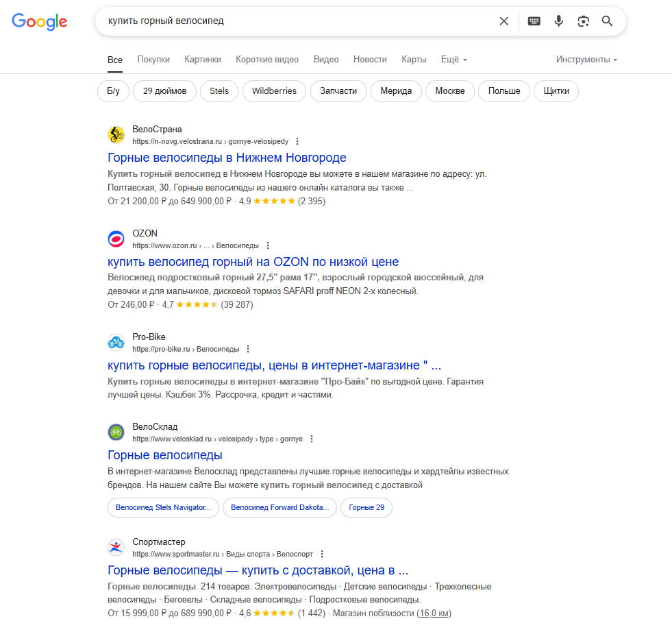Click the magnifying glass search icon
Viewport: 672px width, 632px height.
click(607, 21)
